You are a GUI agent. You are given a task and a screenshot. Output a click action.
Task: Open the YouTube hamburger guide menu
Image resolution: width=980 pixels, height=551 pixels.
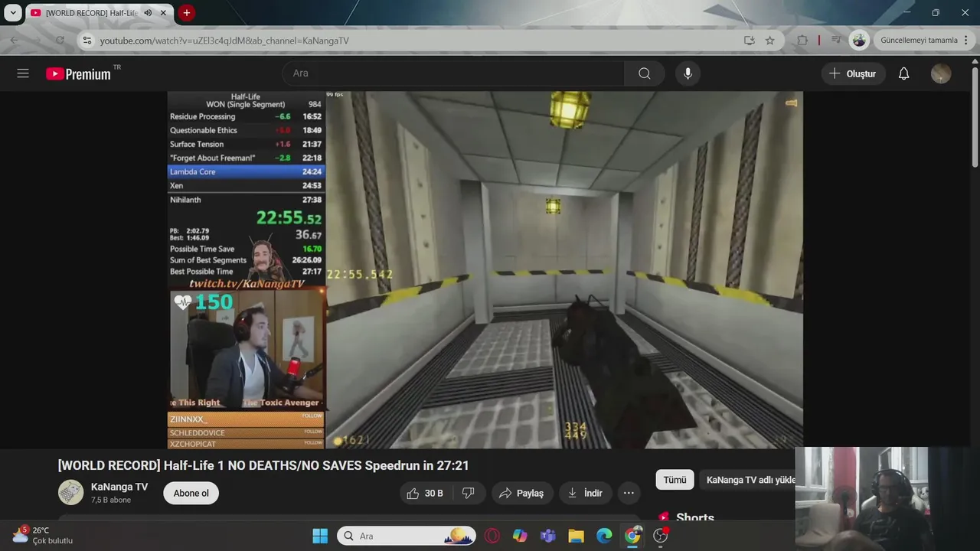23,73
